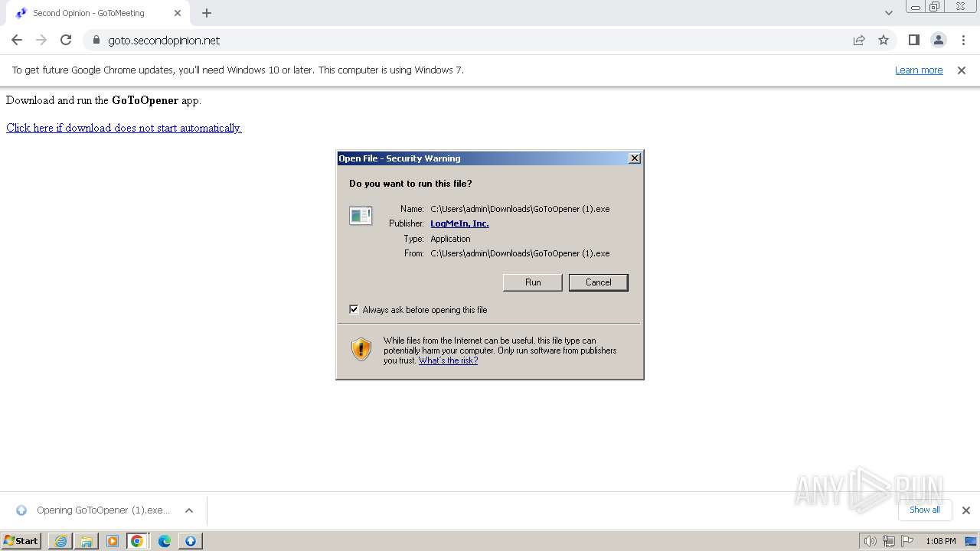Open a new tab with plus button
The image size is (980, 551).
coord(207,13)
